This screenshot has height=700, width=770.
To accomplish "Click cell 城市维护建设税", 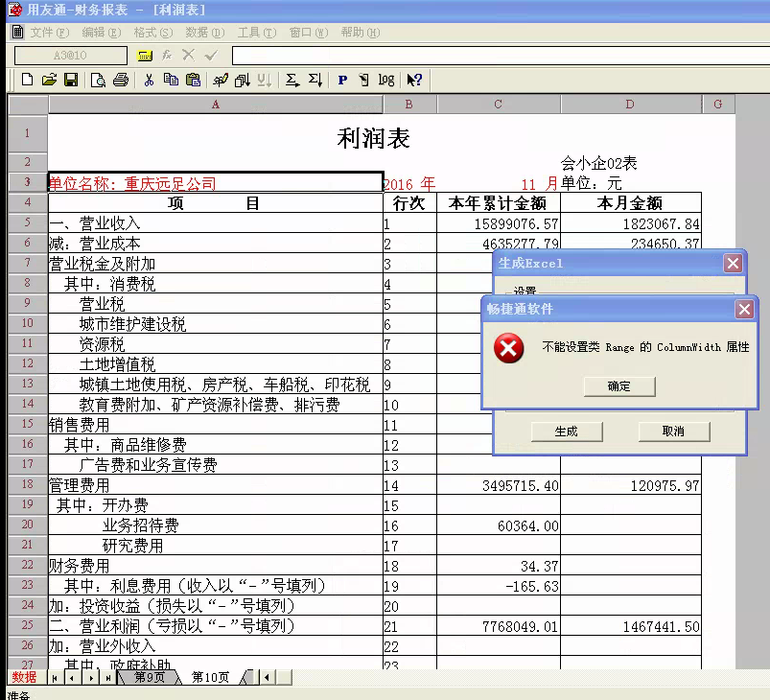I will (x=216, y=324).
